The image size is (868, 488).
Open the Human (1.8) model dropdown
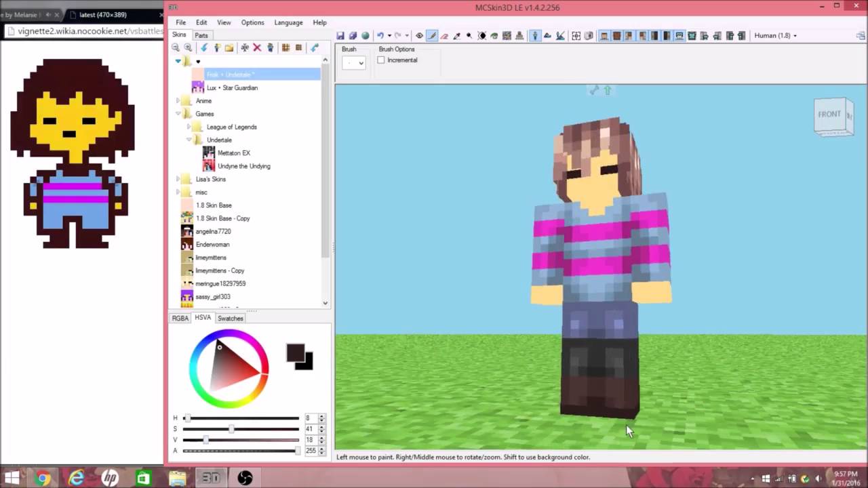(775, 35)
